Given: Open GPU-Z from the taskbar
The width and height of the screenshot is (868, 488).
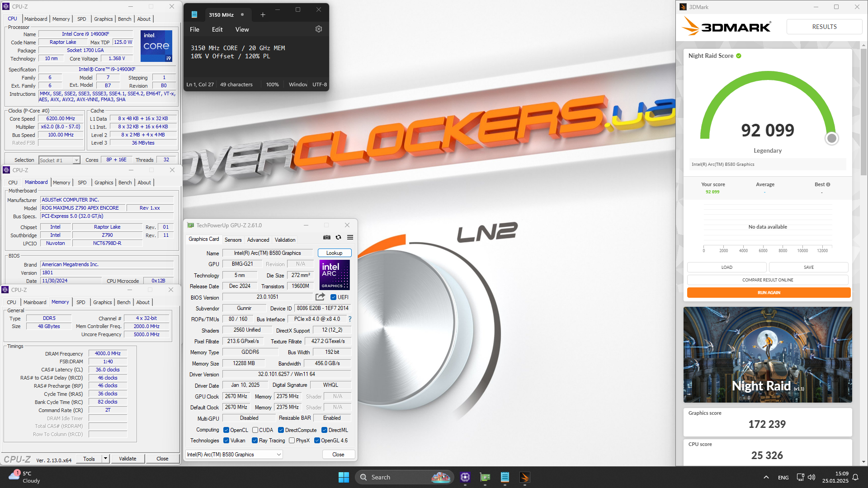Looking at the screenshot, I should [x=485, y=477].
